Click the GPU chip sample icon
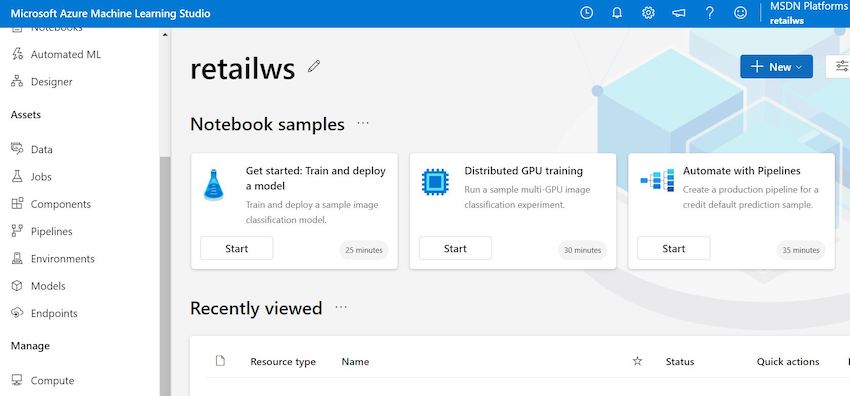 pos(435,182)
